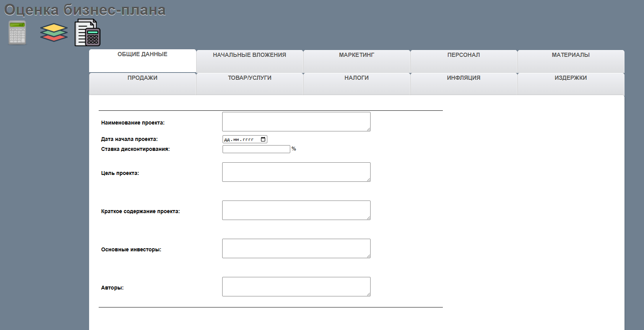Open the calendar picker in date field
Viewport: 644px width, 330px height.
coord(263,139)
